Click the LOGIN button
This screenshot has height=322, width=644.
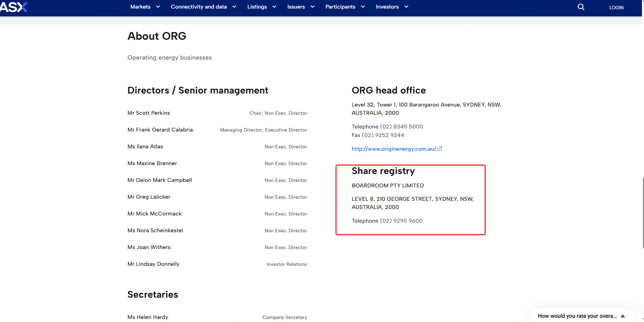pos(616,8)
